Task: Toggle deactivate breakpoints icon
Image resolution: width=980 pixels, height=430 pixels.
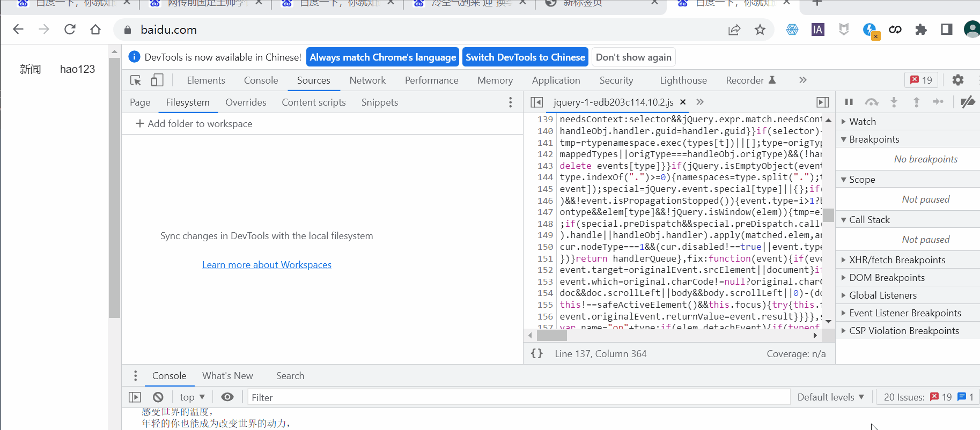Action: (x=968, y=102)
